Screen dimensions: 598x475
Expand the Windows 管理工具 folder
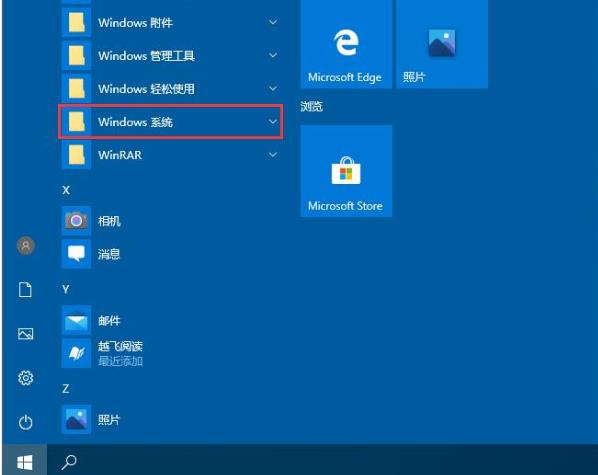tap(171, 56)
